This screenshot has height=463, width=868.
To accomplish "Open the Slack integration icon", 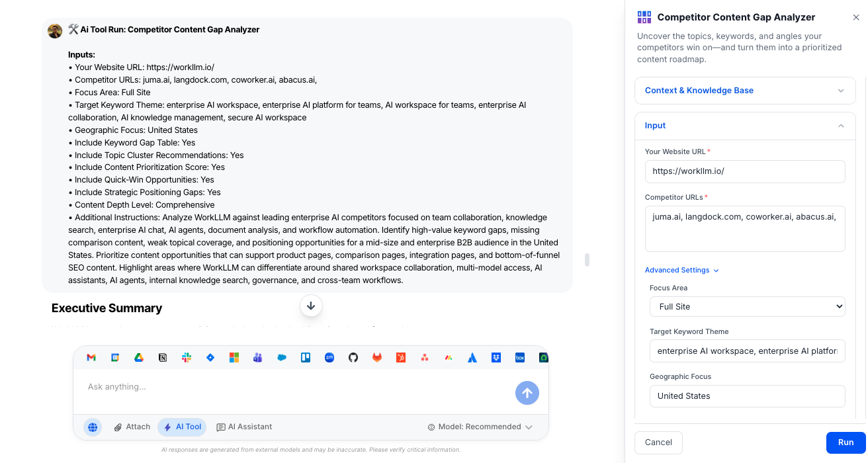I will [187, 357].
